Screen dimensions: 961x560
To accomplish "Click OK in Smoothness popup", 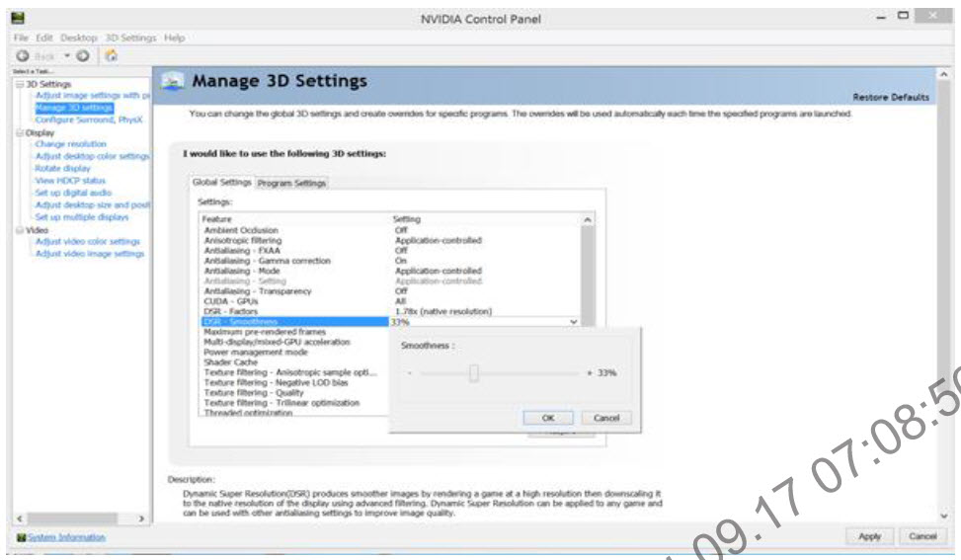I will click(x=548, y=418).
